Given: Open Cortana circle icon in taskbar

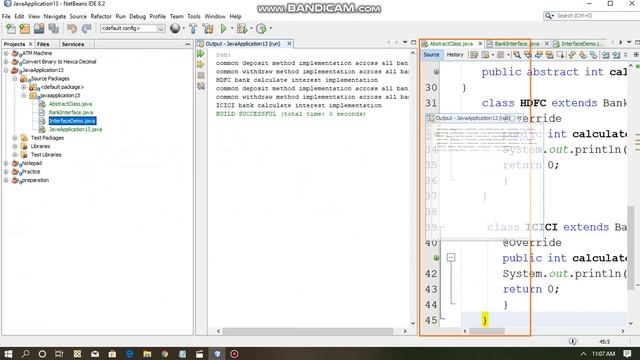Looking at the screenshot, I should pos(42,353).
